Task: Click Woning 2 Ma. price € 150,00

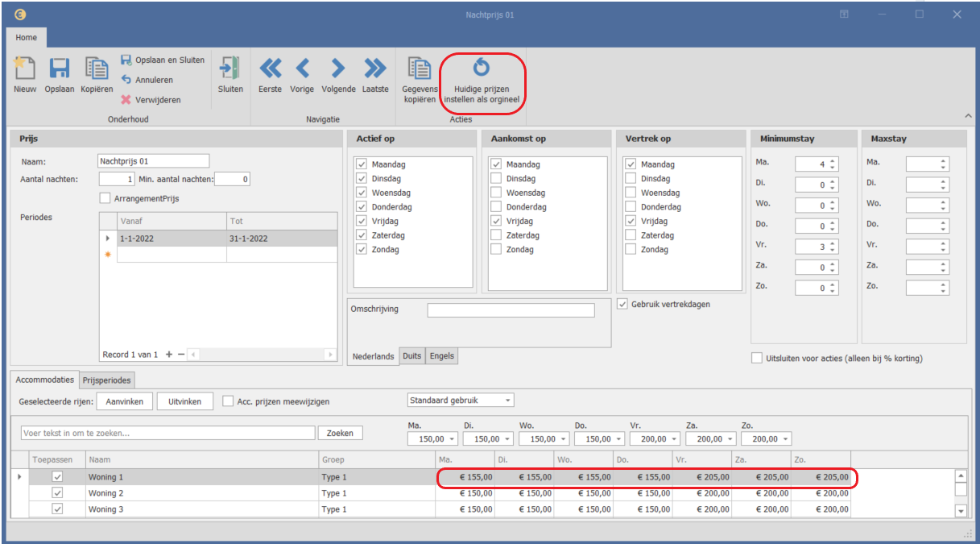Action: click(x=464, y=493)
